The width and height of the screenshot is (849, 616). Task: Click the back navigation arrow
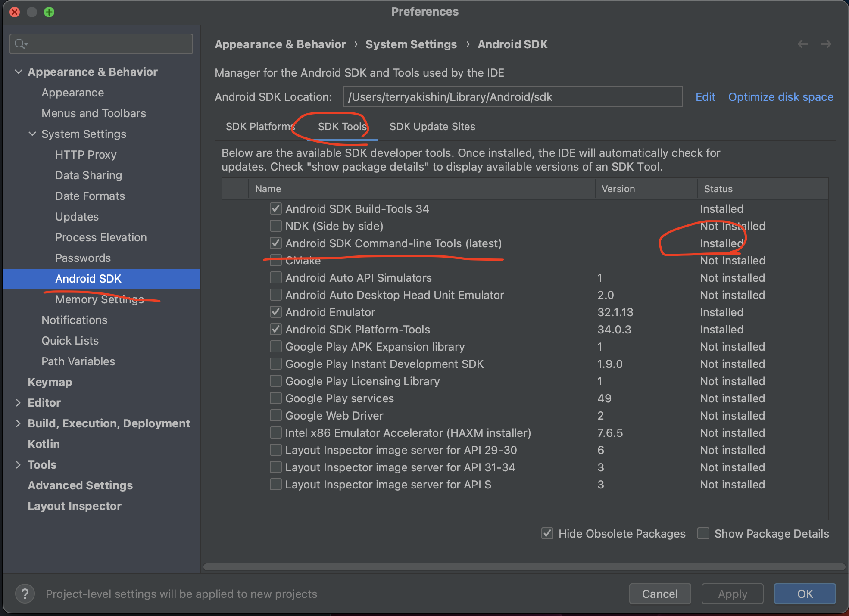[802, 44]
